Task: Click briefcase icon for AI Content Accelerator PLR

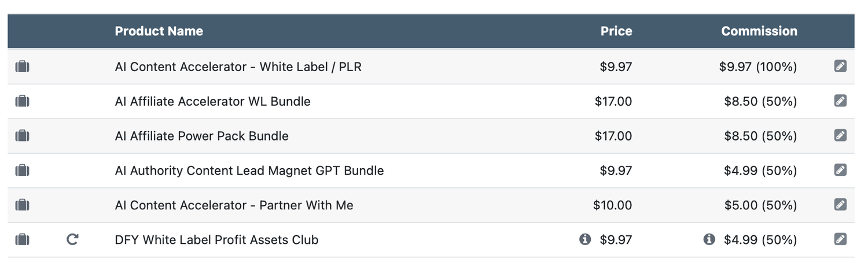Action: pos(22,66)
